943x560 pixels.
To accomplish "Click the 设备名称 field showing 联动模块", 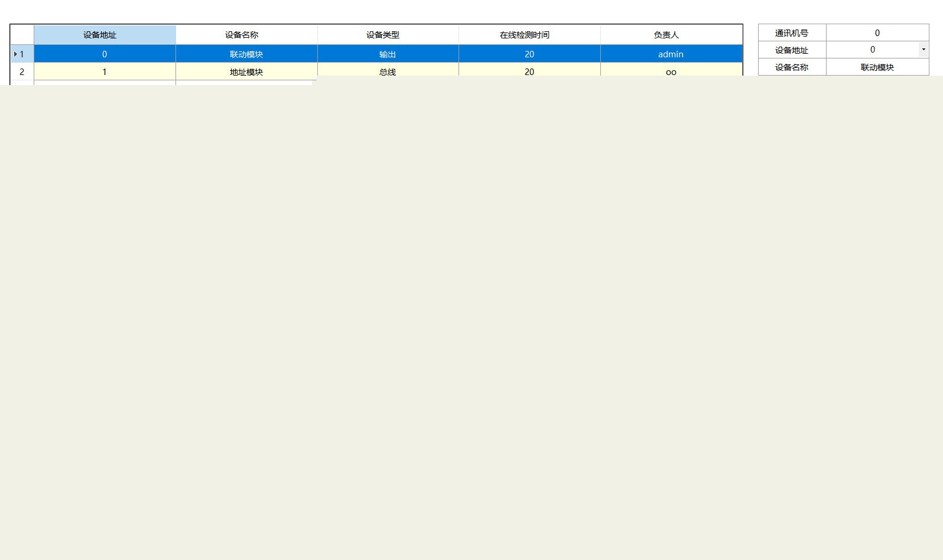I will coord(877,67).
